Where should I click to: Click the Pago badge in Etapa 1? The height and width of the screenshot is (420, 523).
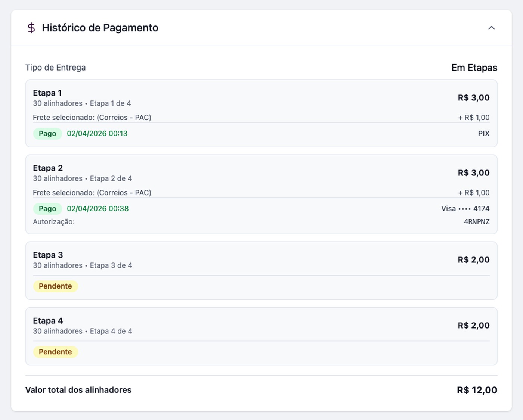pos(47,134)
